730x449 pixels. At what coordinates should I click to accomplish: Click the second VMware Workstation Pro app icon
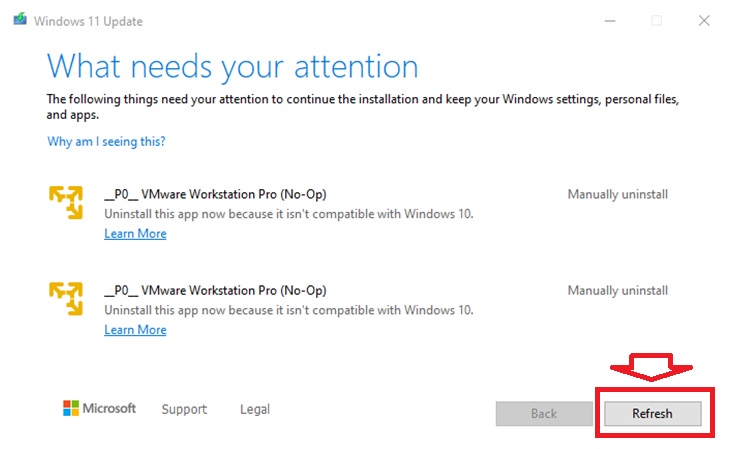66,299
